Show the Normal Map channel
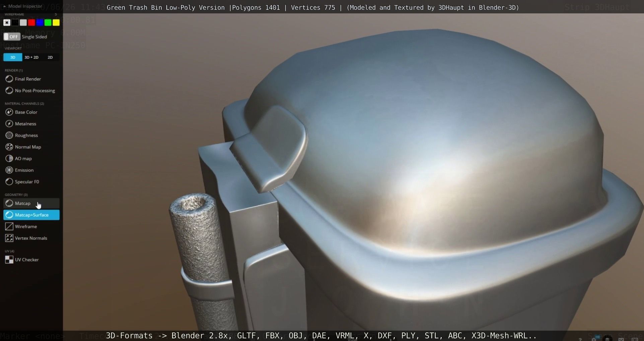 click(x=31, y=147)
